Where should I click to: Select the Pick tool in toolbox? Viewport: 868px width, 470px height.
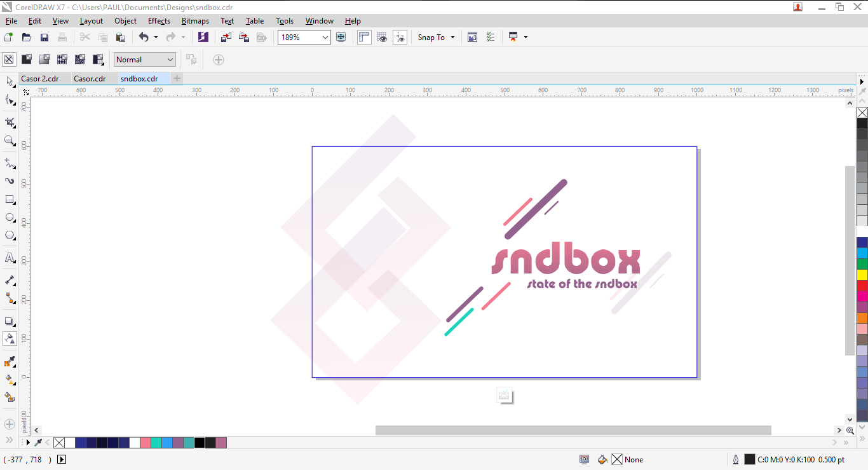tap(10, 81)
